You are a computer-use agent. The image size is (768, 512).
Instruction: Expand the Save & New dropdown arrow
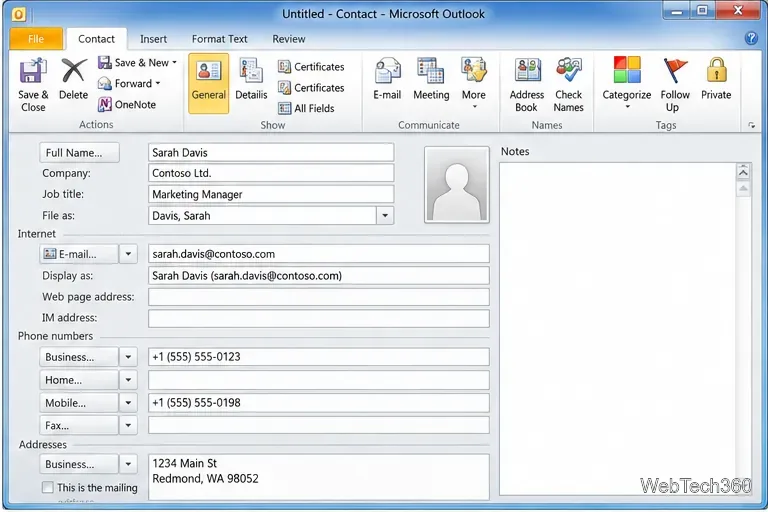(174, 63)
